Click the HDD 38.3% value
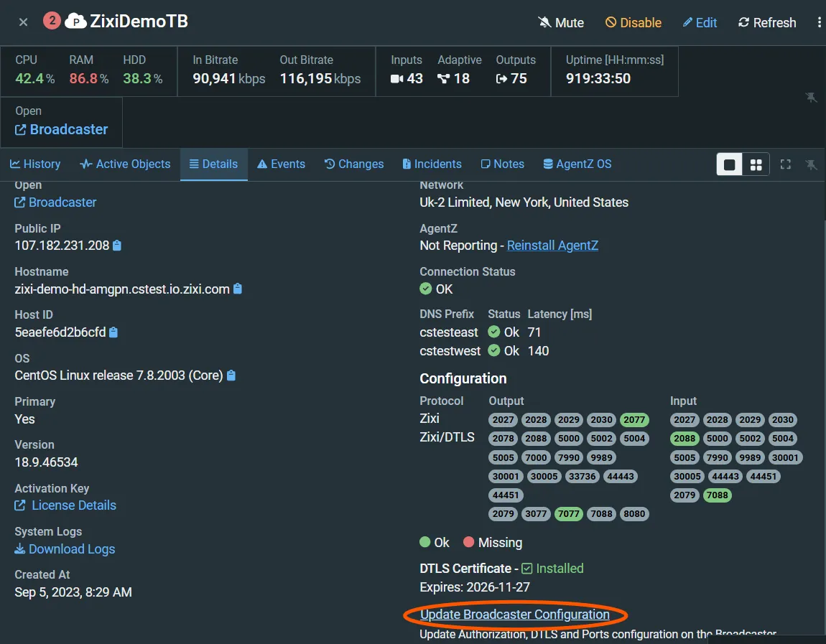The width and height of the screenshot is (826, 644). point(143,79)
